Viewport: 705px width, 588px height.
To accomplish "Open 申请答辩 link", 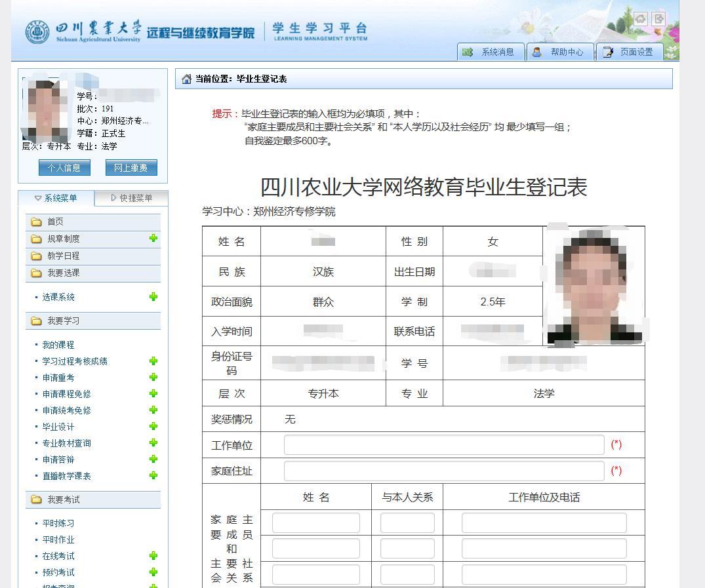I will pos(58,460).
